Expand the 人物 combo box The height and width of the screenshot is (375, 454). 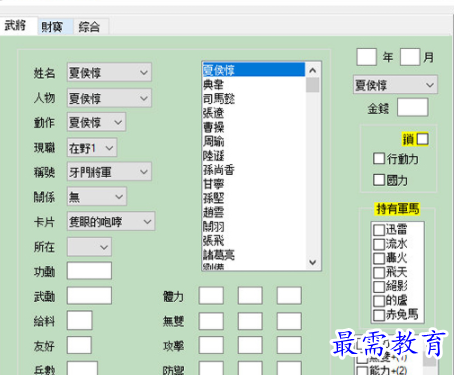tap(109, 98)
